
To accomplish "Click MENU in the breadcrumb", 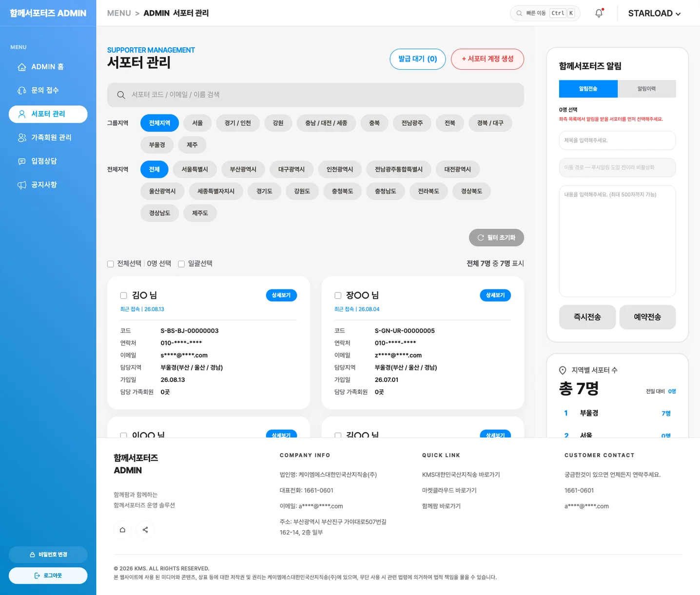I will (119, 13).
